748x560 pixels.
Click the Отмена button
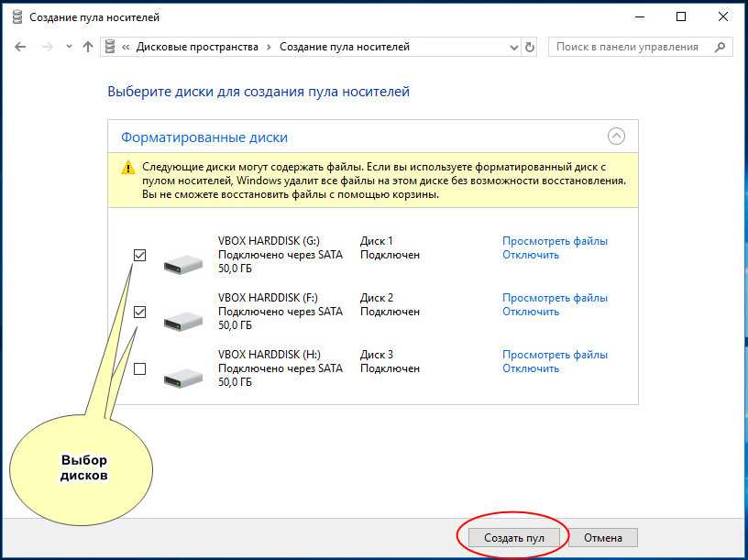coord(603,538)
